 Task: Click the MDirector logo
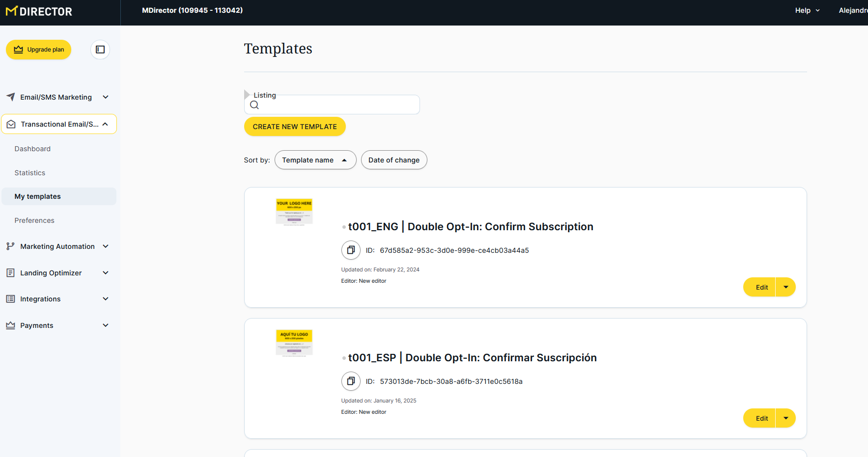(39, 11)
